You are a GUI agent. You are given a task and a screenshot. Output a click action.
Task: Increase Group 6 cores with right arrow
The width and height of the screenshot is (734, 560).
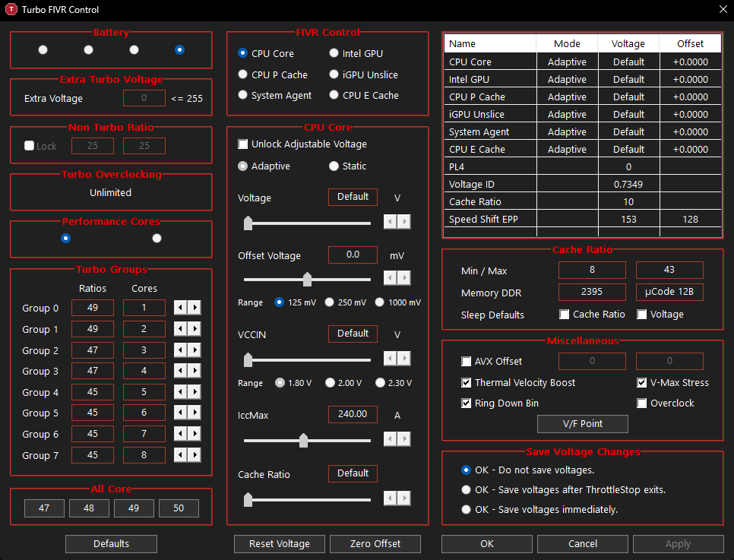[195, 434]
